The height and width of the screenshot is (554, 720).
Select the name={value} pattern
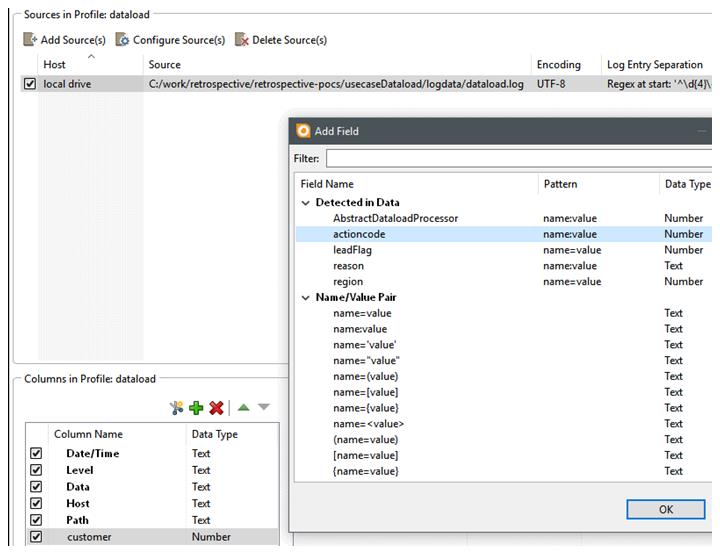[366, 408]
